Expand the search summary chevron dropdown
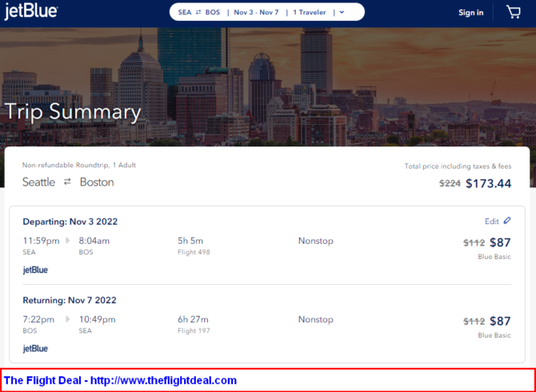The width and height of the screenshot is (536, 392). pyautogui.click(x=342, y=12)
